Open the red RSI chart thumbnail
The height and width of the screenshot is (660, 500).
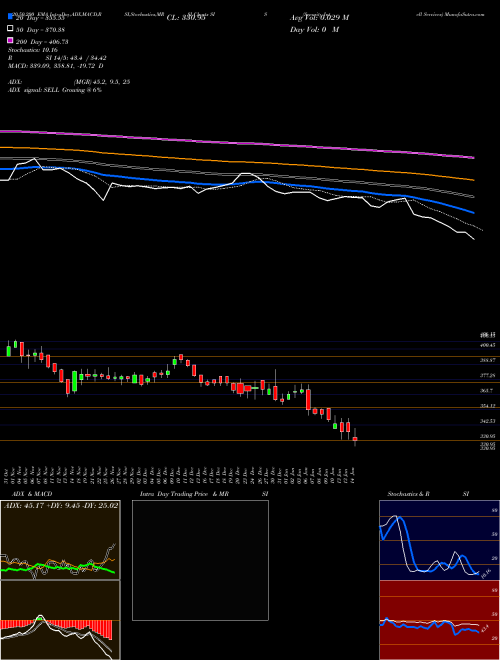click(x=439, y=620)
